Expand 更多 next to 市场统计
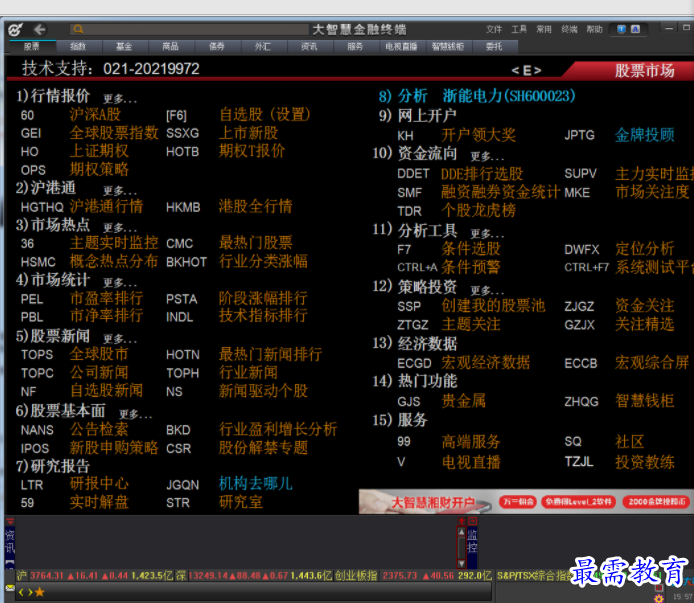This screenshot has height=603, width=694. tap(120, 282)
